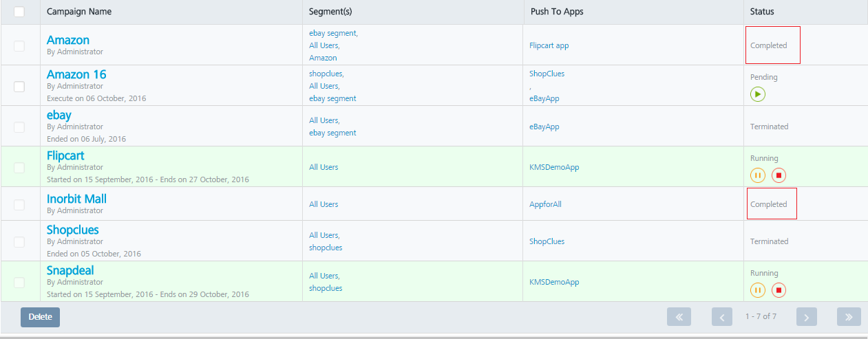
Task: Check the Snapdeal campaign checkbox
Action: 19,282
